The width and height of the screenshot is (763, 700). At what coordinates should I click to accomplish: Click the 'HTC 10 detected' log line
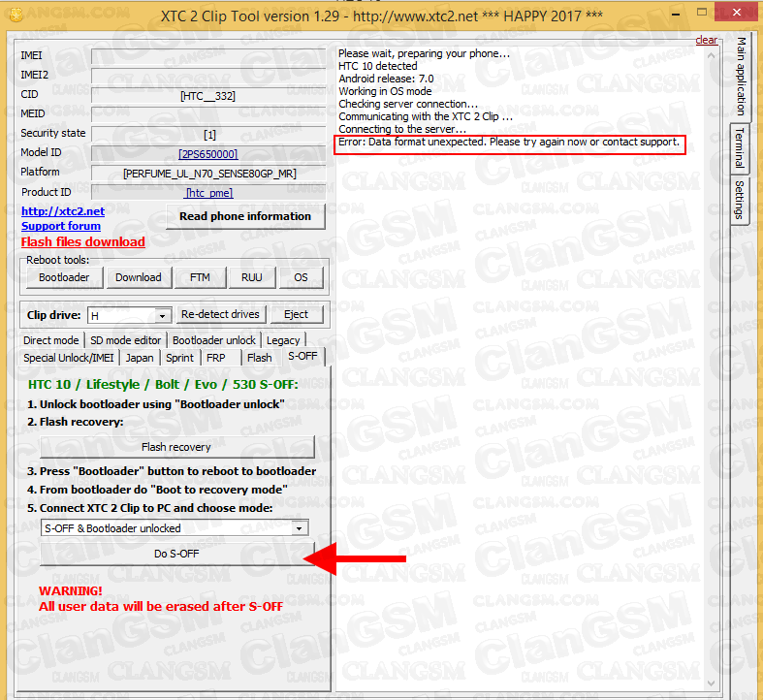tap(378, 66)
